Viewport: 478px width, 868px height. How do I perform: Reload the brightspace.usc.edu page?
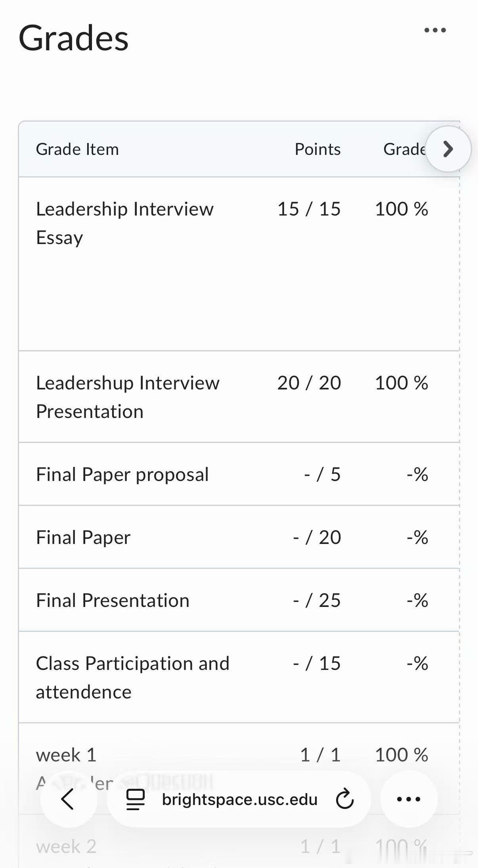coord(344,799)
